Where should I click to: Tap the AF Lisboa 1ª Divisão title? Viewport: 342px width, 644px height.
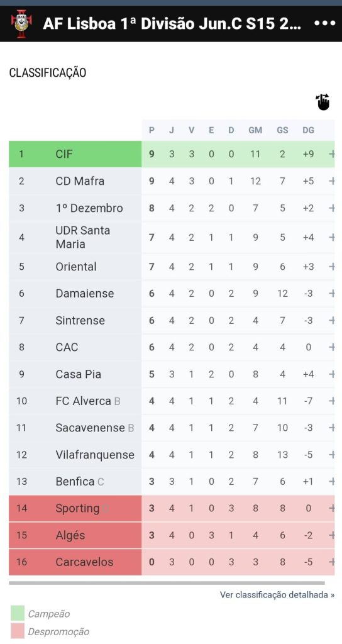(x=172, y=24)
